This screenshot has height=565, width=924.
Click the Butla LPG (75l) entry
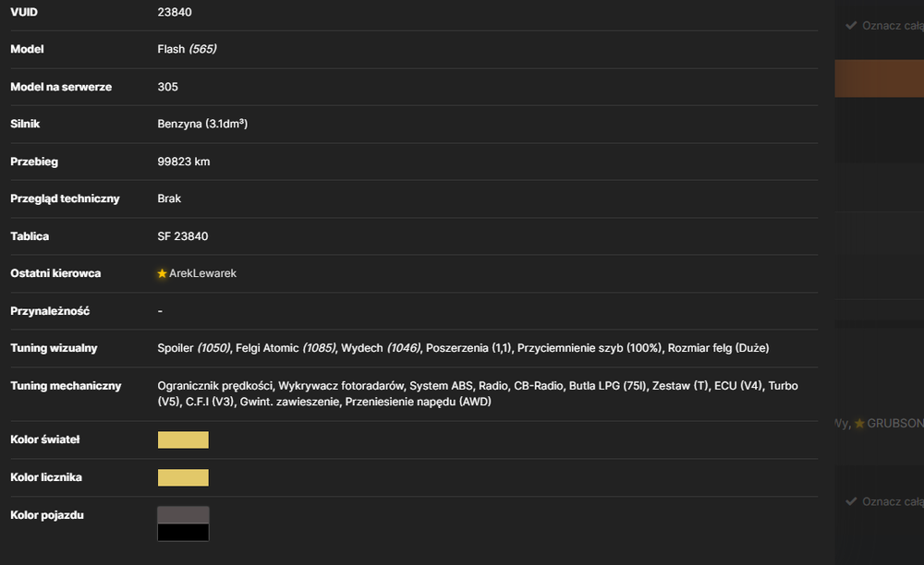tap(608, 386)
